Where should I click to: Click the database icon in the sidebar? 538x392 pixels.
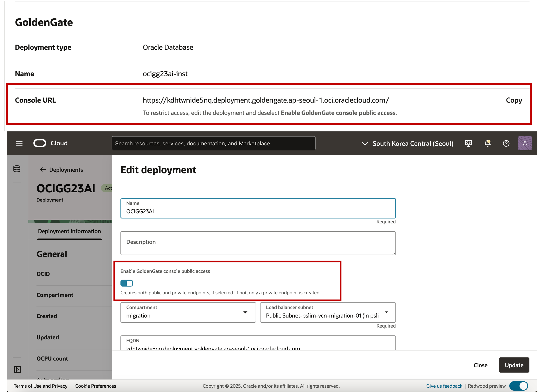17,169
